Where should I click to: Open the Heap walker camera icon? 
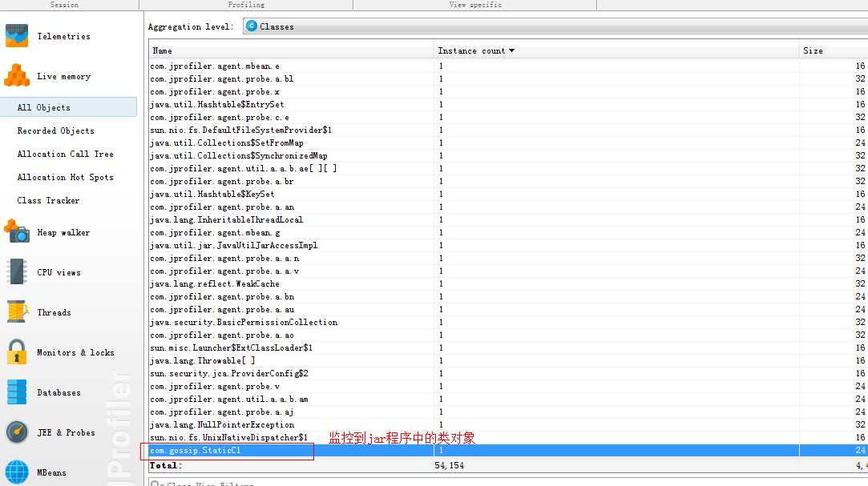17,231
